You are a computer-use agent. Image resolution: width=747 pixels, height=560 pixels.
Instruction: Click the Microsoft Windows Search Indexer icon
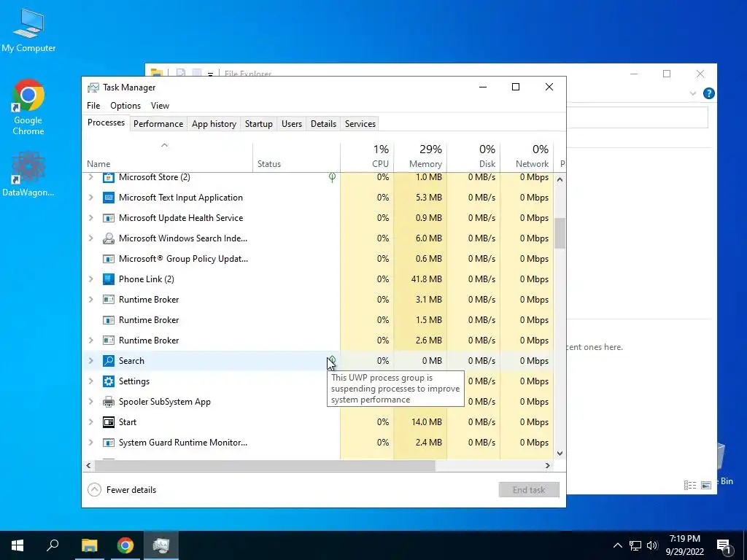click(x=109, y=238)
